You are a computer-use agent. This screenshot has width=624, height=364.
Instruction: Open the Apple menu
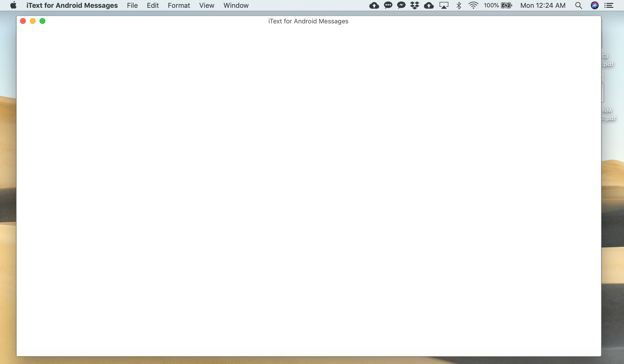(13, 5)
